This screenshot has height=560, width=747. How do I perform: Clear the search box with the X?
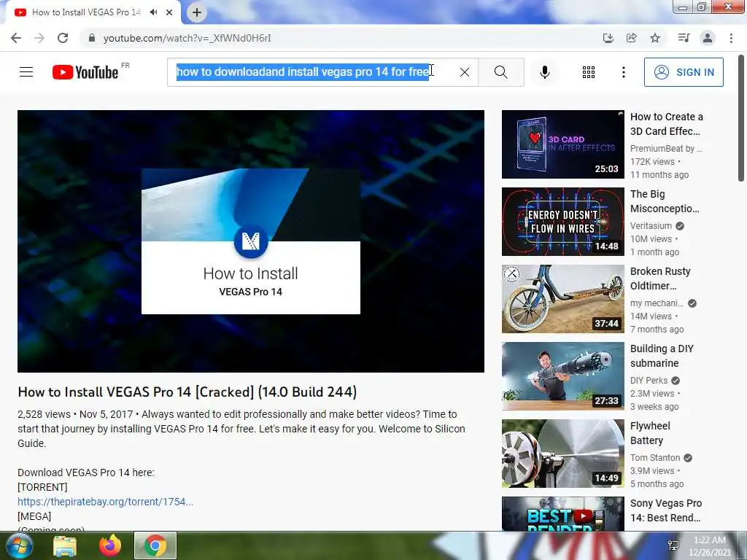[465, 72]
